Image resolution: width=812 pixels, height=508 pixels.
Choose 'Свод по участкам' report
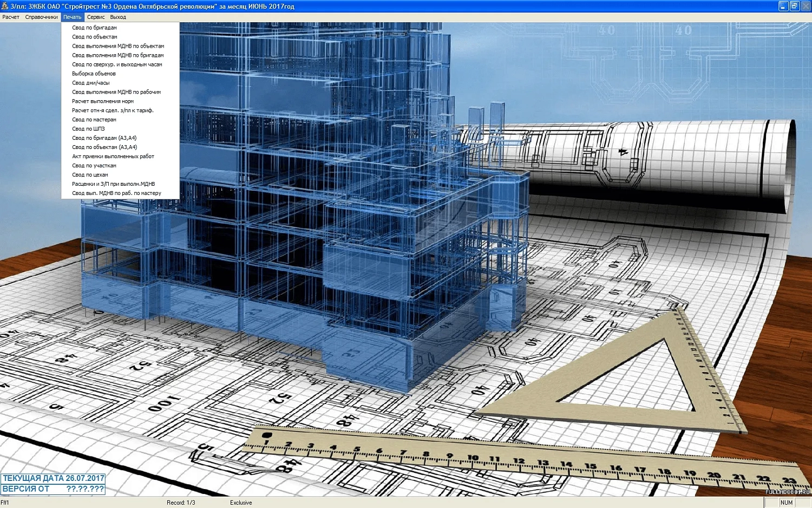pos(120,166)
